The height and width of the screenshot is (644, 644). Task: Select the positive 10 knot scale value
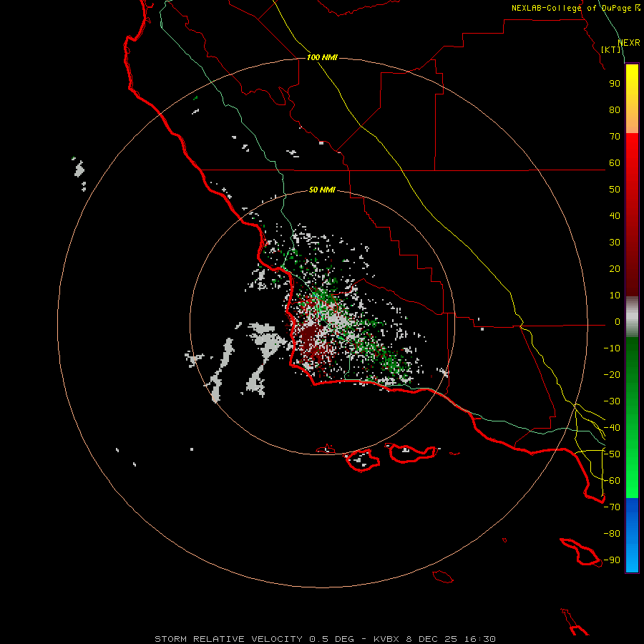coord(615,296)
